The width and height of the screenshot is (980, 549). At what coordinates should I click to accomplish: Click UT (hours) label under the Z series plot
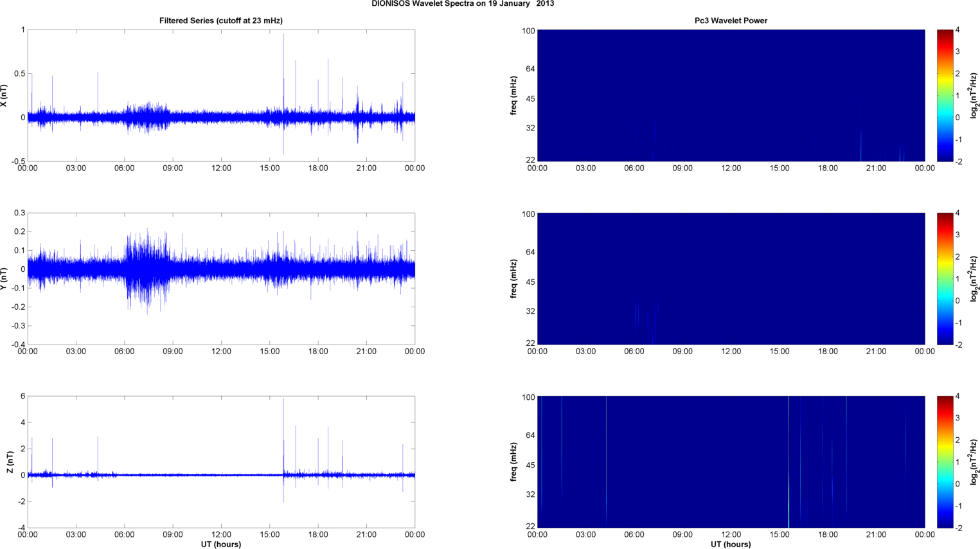tap(221, 544)
